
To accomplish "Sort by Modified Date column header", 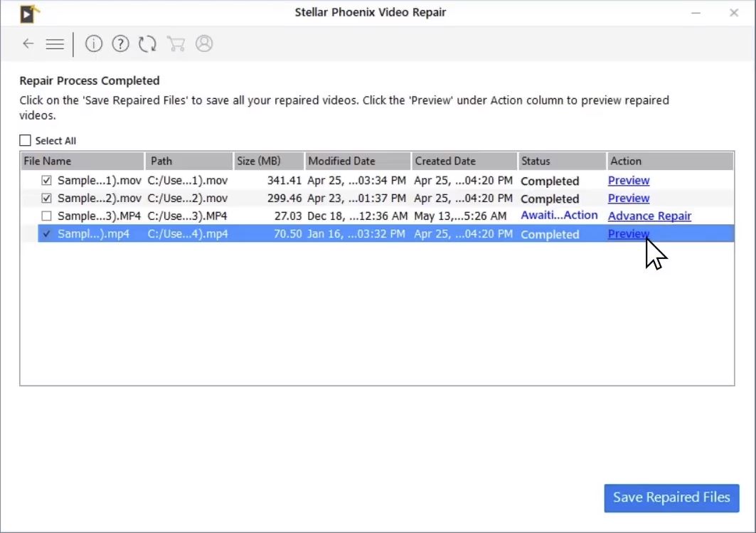I will pos(357,161).
